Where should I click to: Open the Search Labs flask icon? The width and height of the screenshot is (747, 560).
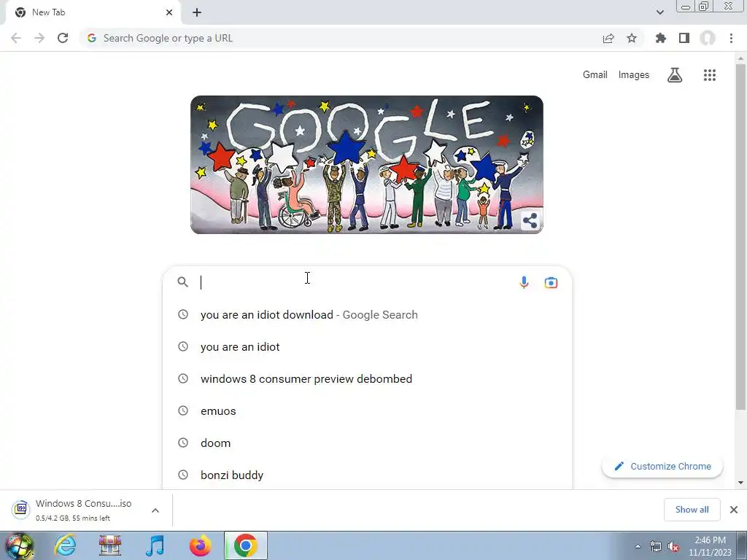coord(675,75)
